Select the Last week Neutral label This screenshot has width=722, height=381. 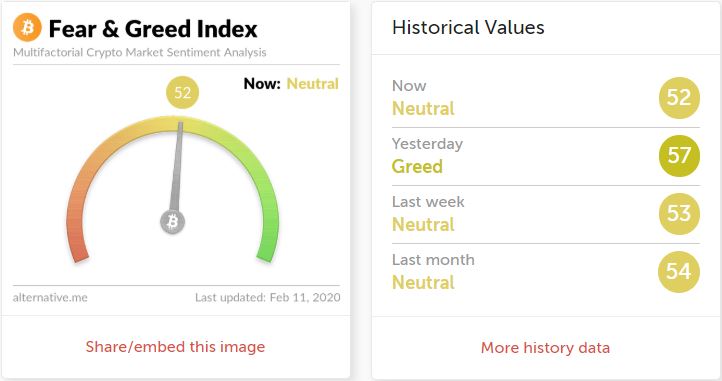click(x=423, y=224)
